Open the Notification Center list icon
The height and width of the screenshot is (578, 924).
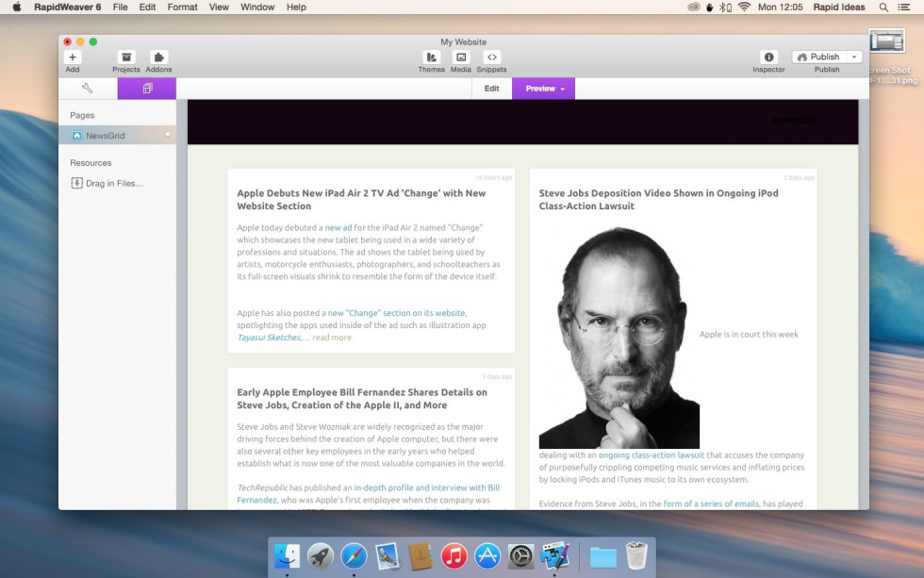(903, 7)
